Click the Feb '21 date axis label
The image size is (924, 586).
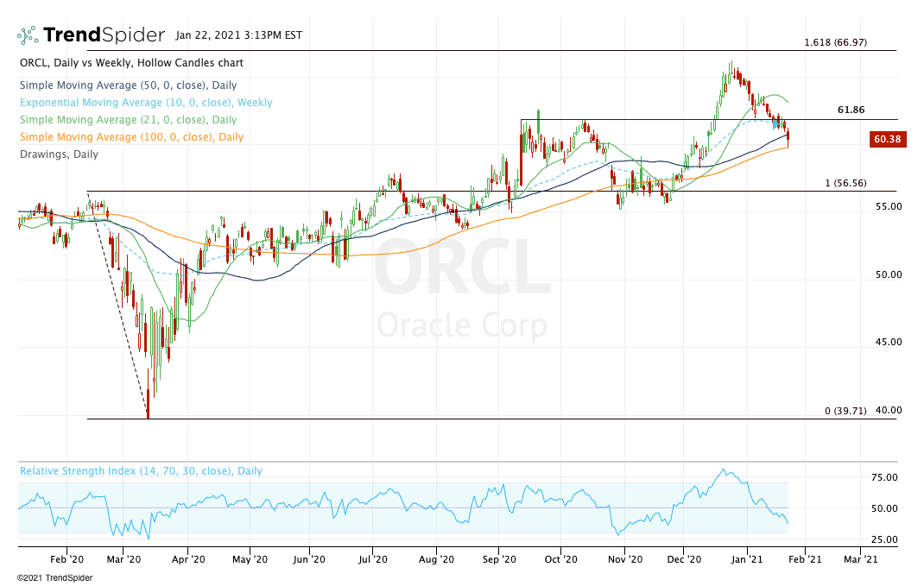tap(805, 559)
